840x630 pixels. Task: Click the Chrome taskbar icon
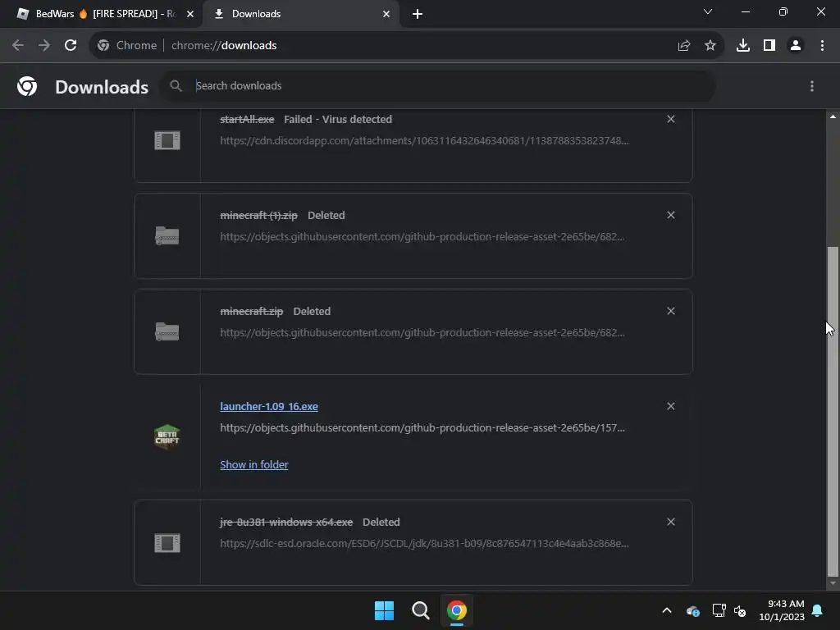tap(457, 610)
